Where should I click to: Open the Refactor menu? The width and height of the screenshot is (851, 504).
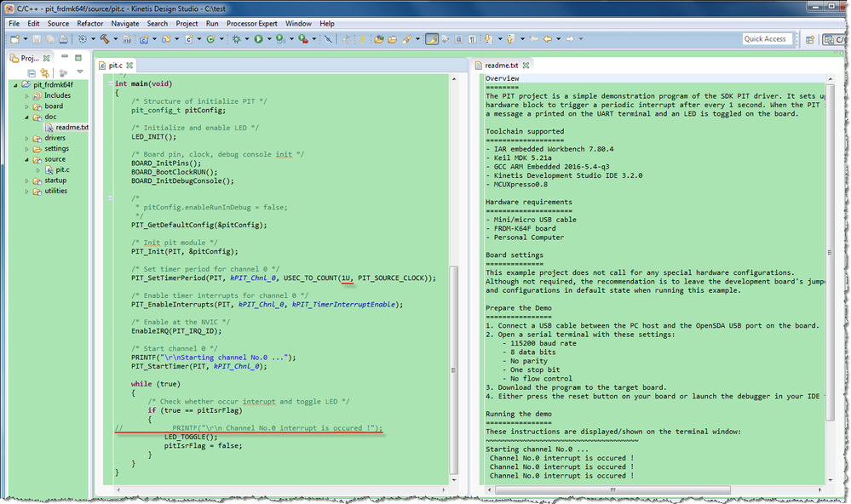[89, 23]
